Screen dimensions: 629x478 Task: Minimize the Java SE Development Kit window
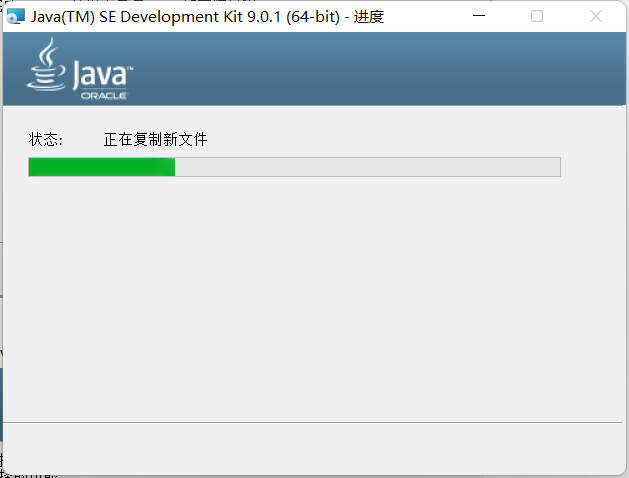[479, 16]
